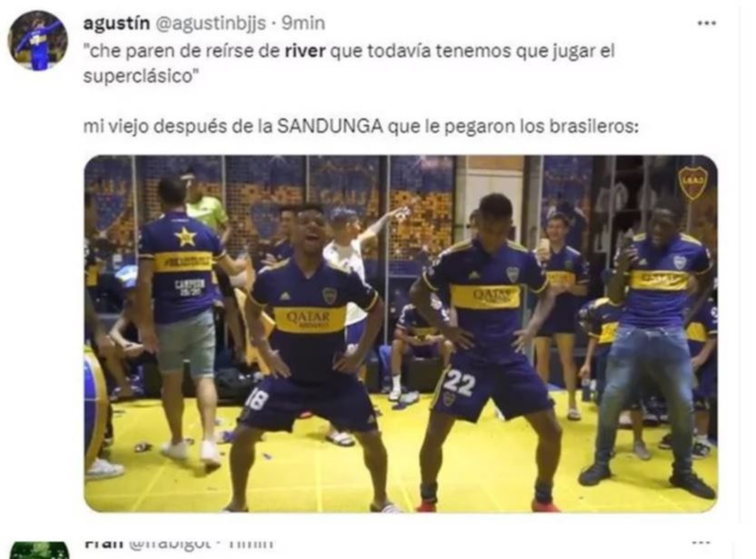
Task: Click the man in jeans on the right
Action: [x=652, y=345]
